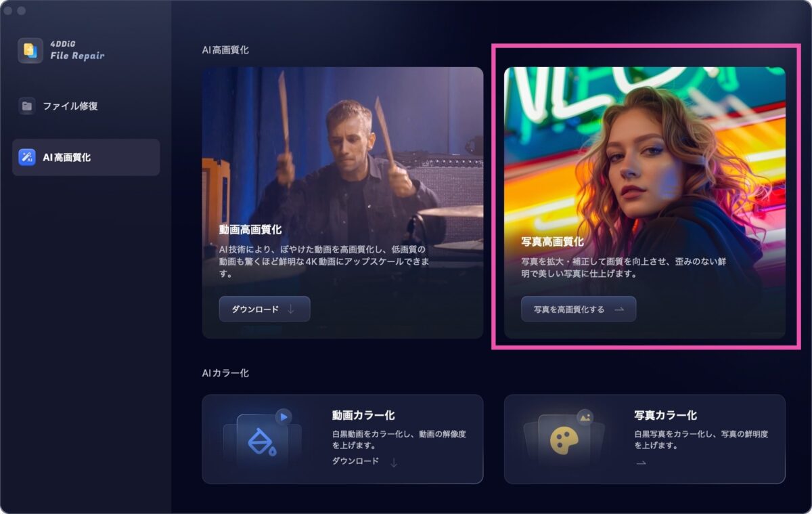This screenshot has height=514, width=812.
Task: Click the ダウンロード button for 動画高画質化
Action: (x=265, y=309)
